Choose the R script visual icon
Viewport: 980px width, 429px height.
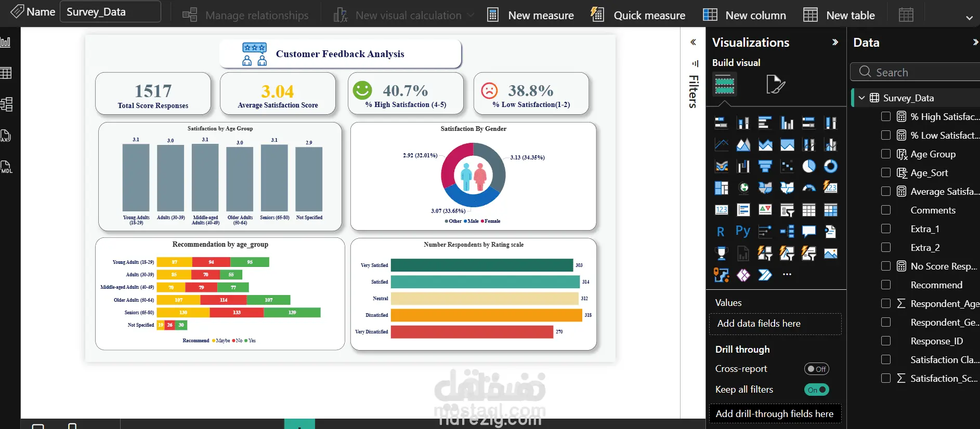(x=721, y=232)
